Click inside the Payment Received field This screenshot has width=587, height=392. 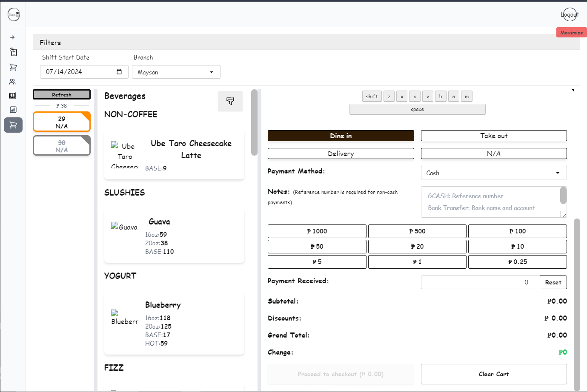coord(480,282)
